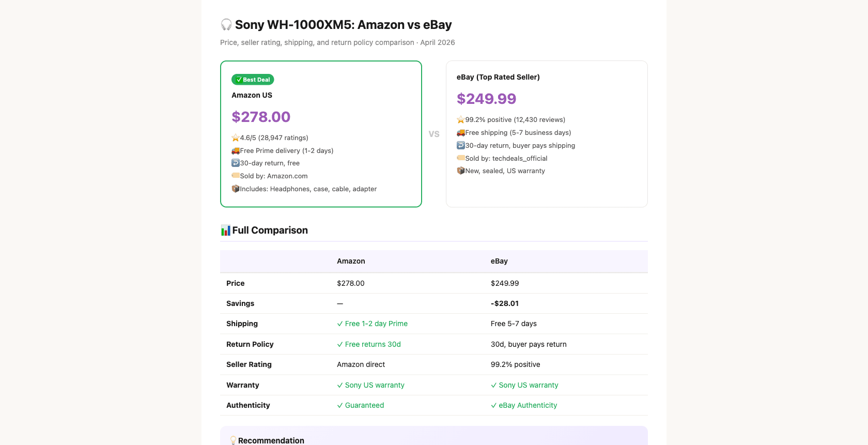Click the Amazon column header in table

351,261
